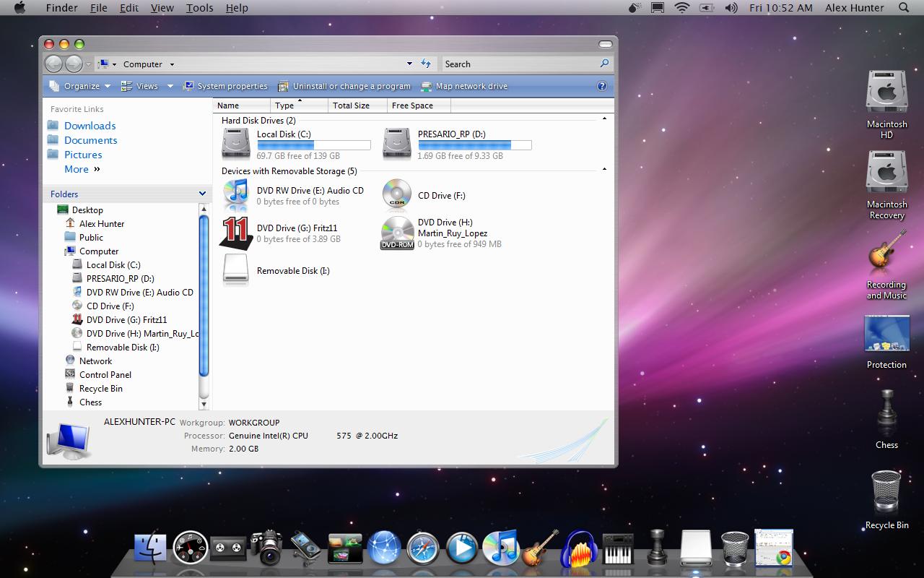924x578 pixels.
Task: Collapse Devices with Removable Storage group
Action: [604, 170]
